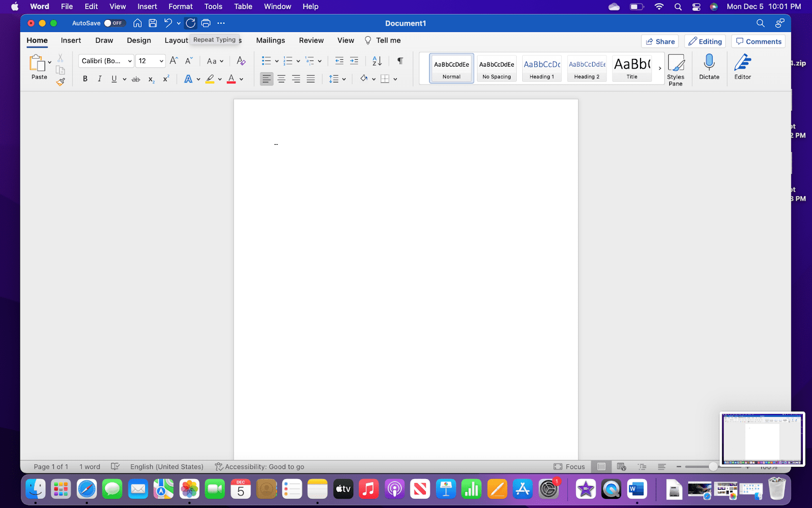
Task: Toggle left text alignment
Action: coord(266,79)
